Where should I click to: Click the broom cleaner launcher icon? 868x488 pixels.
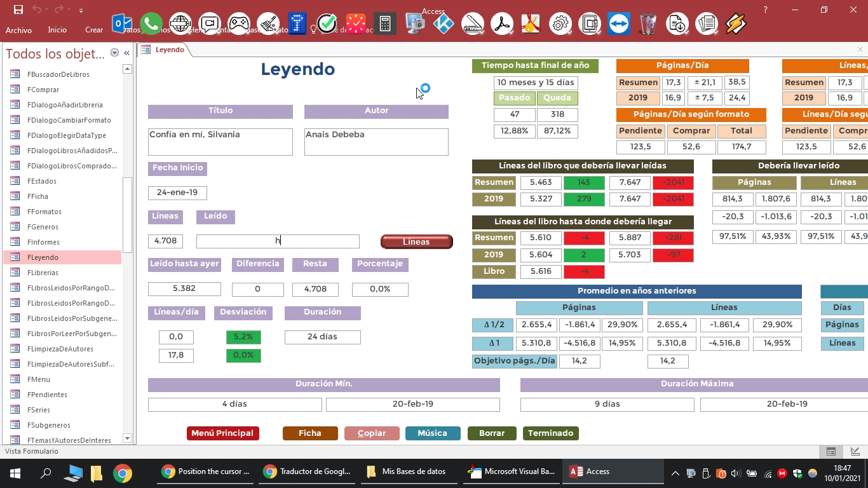click(268, 24)
